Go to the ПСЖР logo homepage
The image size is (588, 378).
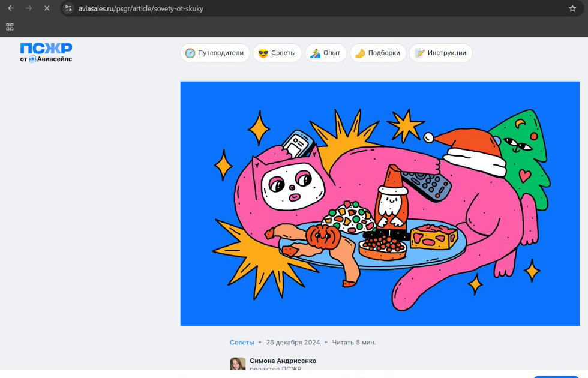coord(46,48)
